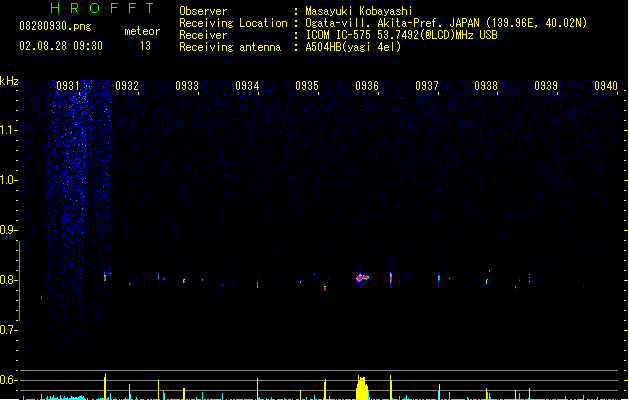Click the 0934 time marker

[247, 86]
